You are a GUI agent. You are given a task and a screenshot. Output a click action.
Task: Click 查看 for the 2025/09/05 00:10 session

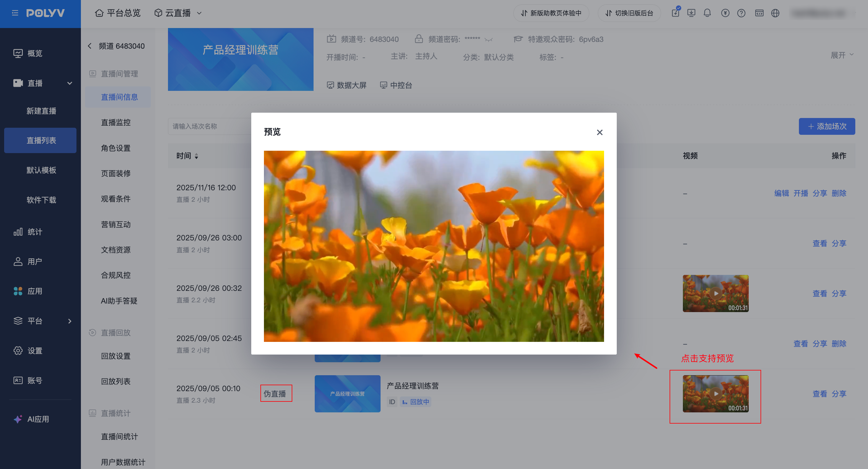(820, 393)
